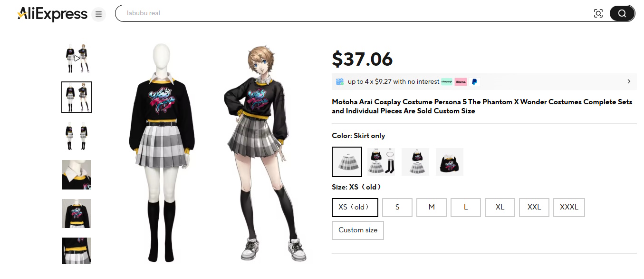Select the black sweater only swatch
Viewport: 644px width, 279px height.
[x=450, y=162]
